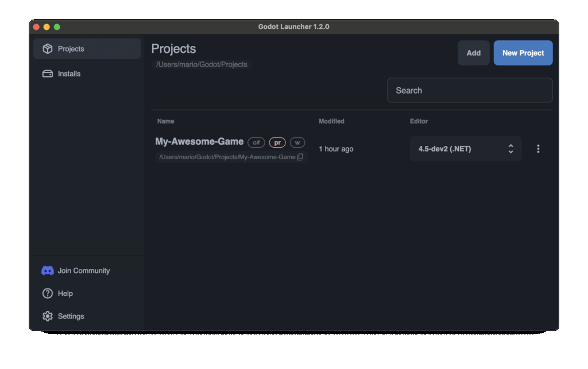
Task: Minimize the Godot Launcher window
Action: tap(47, 27)
